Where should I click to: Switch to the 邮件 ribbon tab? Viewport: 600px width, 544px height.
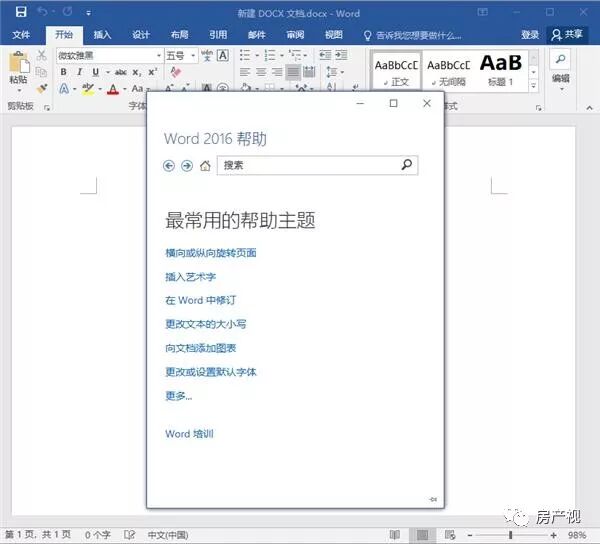coord(257,35)
